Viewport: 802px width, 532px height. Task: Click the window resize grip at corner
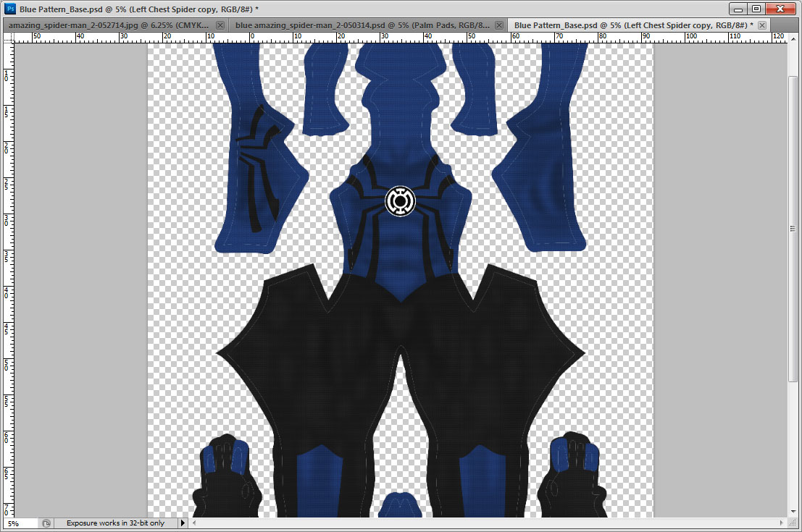pos(793,523)
